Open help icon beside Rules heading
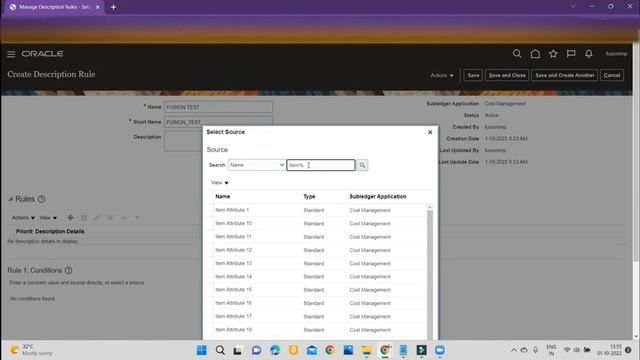This screenshot has height=360, width=640. coord(41,199)
